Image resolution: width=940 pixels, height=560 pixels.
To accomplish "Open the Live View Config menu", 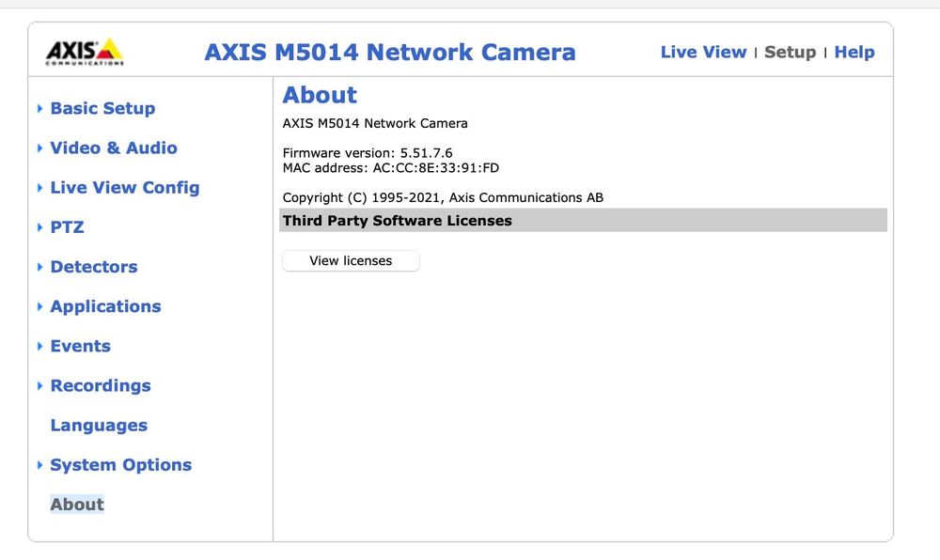I will 125,188.
